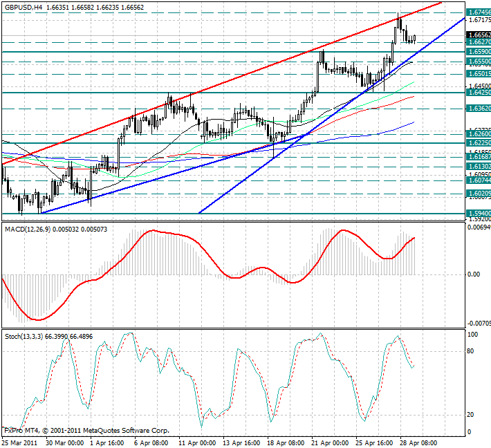Click the current price label 1.6656

point(479,35)
